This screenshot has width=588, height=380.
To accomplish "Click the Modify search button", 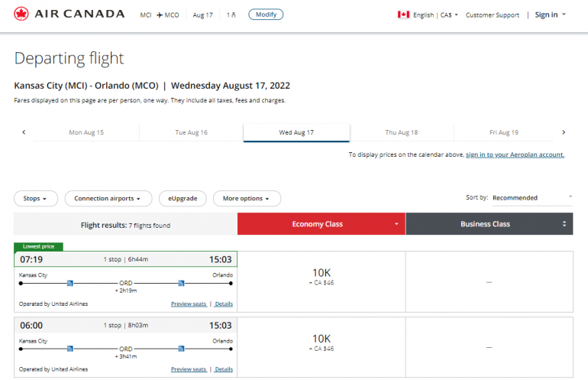I will [266, 15].
